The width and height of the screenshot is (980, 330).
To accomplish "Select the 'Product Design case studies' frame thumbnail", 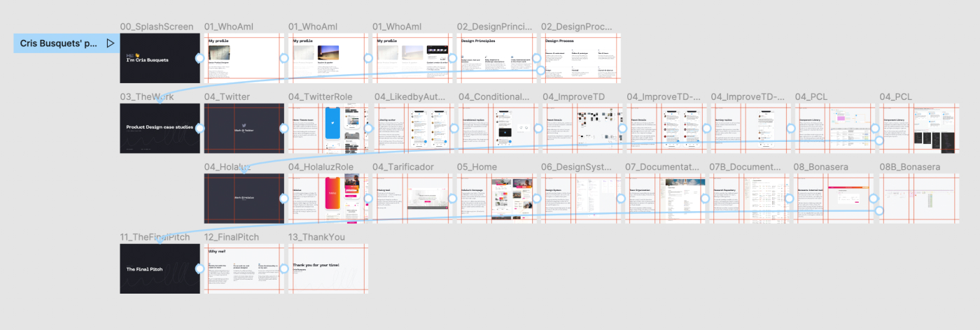I will point(160,129).
